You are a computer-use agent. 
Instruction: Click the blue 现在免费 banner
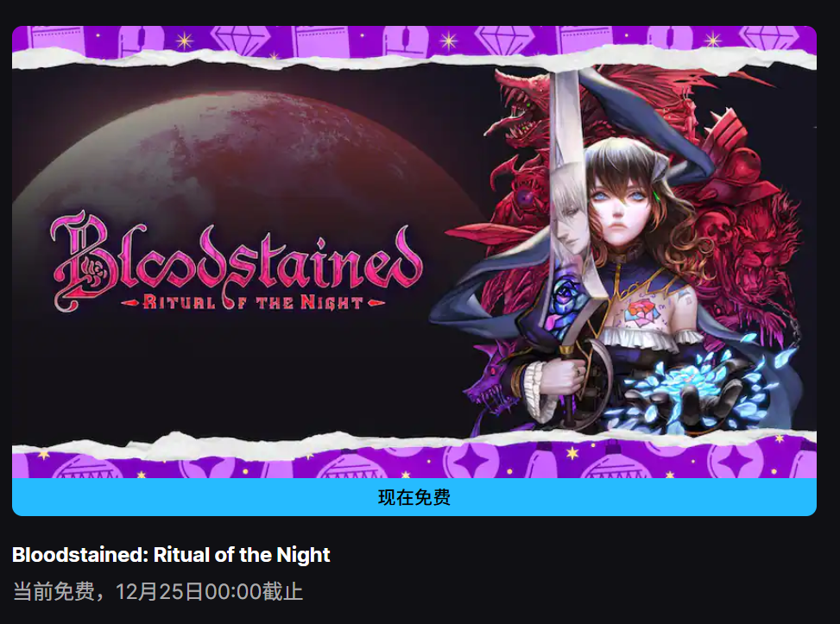414,497
